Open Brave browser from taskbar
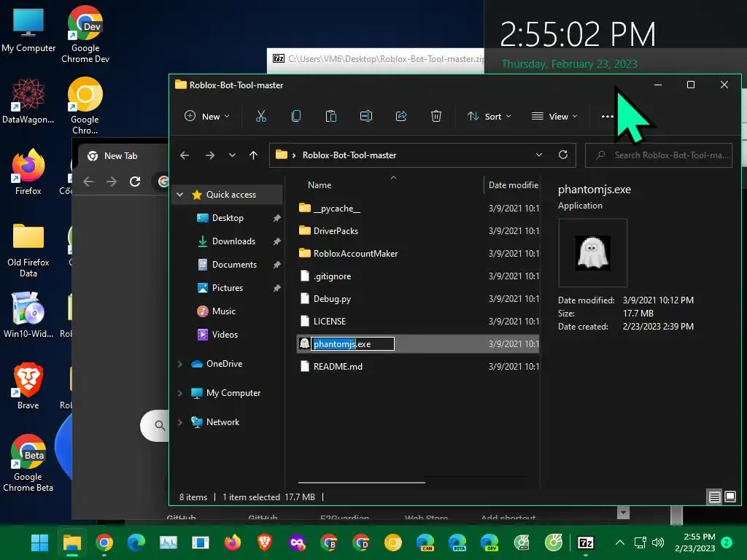This screenshot has height=560, width=747. pos(264,542)
